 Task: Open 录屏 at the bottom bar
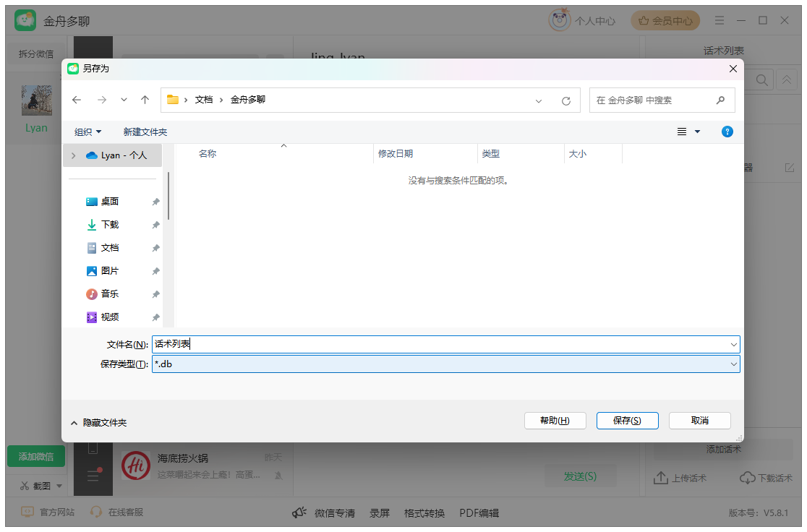(x=380, y=513)
